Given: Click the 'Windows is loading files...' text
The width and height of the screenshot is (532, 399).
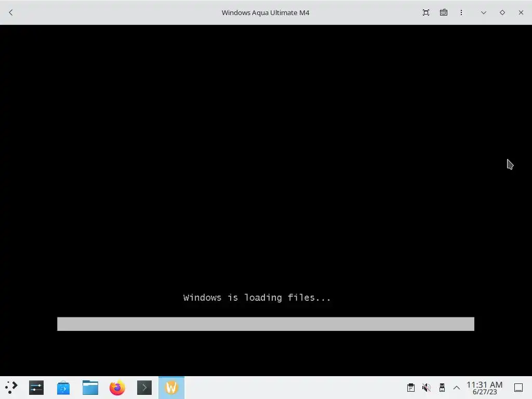Looking at the screenshot, I should click(257, 298).
